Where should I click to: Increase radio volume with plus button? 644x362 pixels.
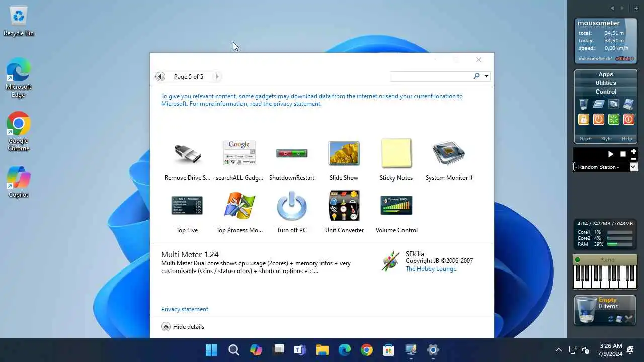[634, 151]
